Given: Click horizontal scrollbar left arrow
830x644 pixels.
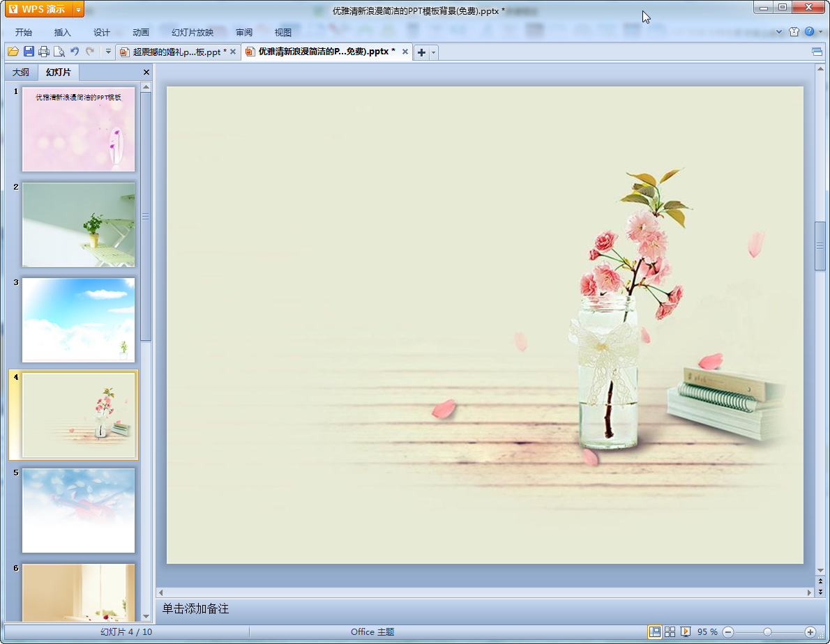Looking at the screenshot, I should coord(161,592).
